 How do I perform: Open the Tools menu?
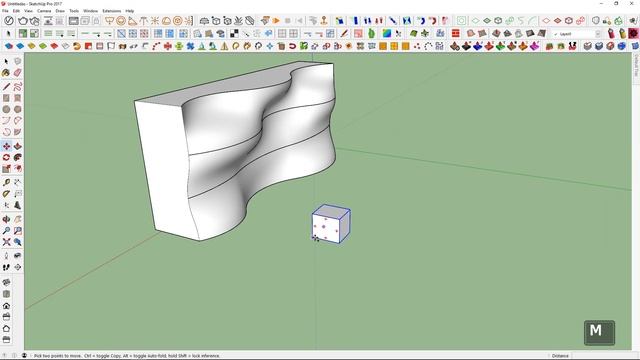coord(74,11)
